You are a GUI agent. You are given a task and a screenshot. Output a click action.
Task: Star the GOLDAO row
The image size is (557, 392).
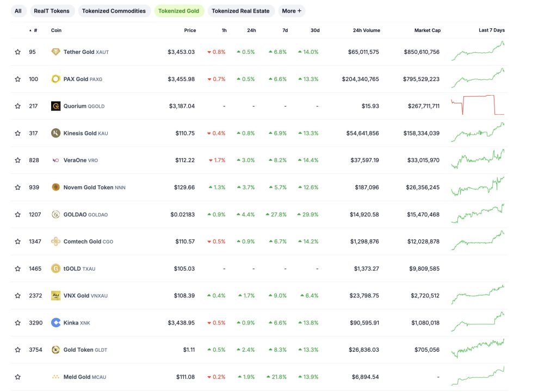tap(18, 214)
